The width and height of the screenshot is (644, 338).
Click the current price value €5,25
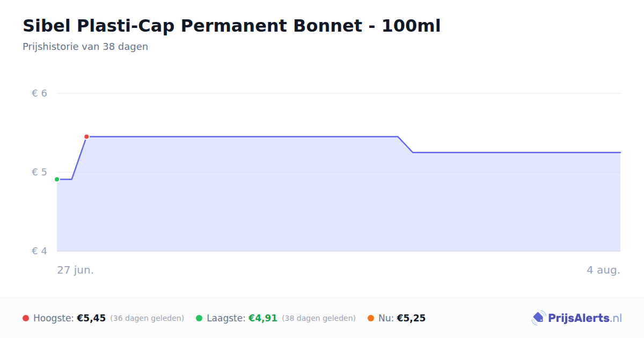click(x=411, y=318)
